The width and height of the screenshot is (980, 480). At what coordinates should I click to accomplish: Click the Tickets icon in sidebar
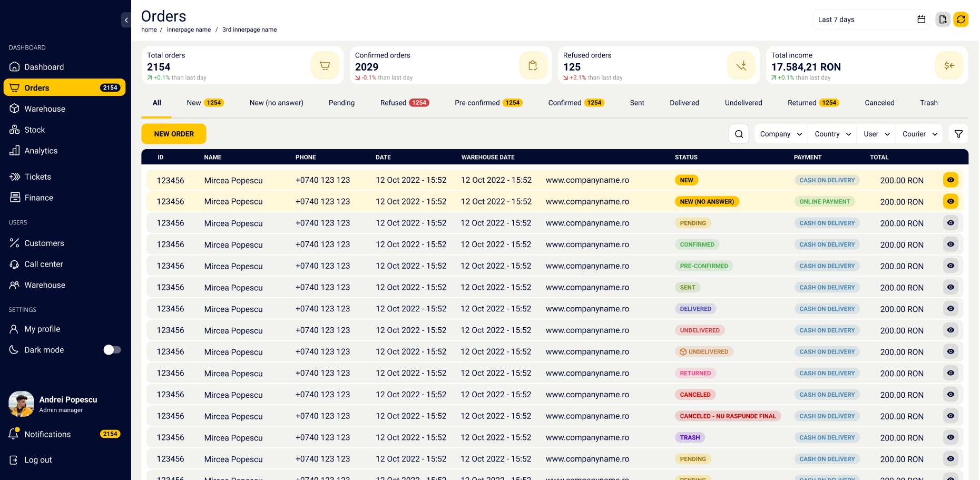pyautogui.click(x=15, y=177)
